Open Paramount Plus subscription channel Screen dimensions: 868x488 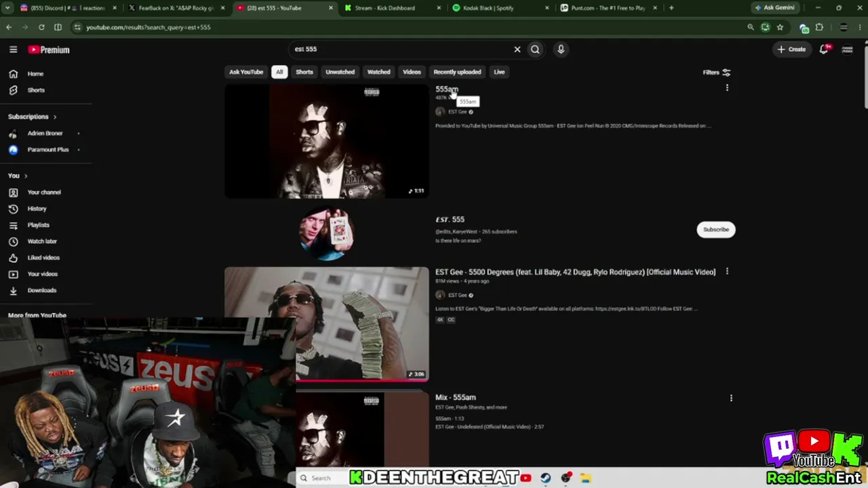pyautogui.click(x=47, y=150)
